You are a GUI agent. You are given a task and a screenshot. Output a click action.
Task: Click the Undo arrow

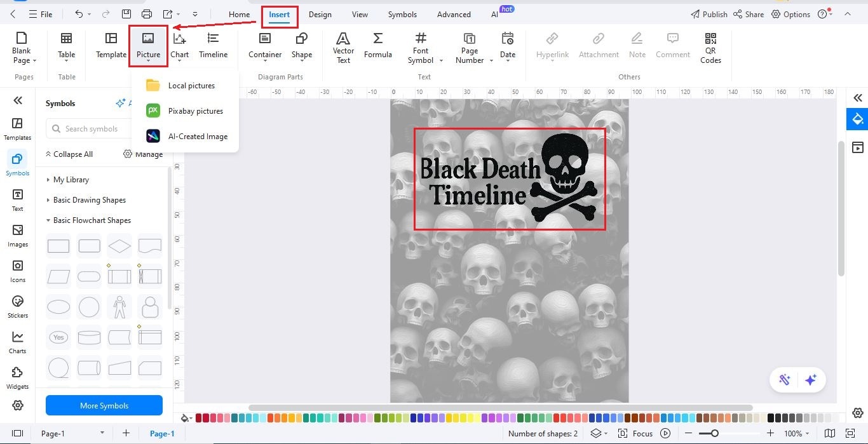click(x=79, y=14)
